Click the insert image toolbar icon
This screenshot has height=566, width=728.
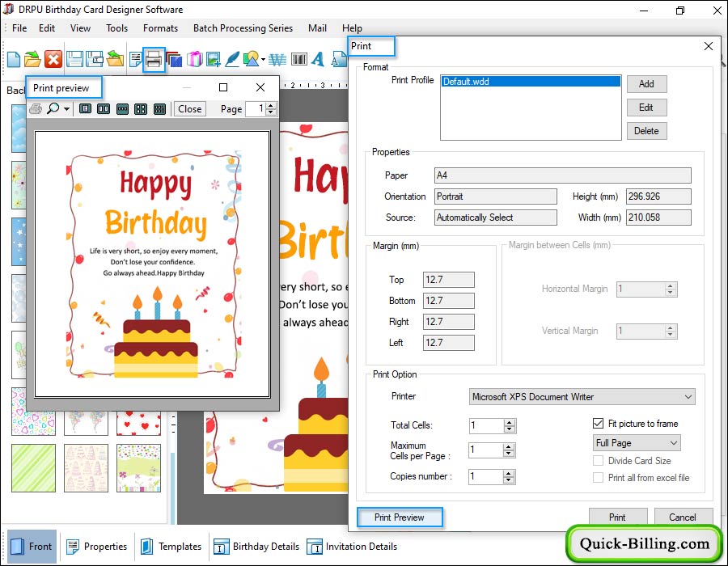point(213,59)
